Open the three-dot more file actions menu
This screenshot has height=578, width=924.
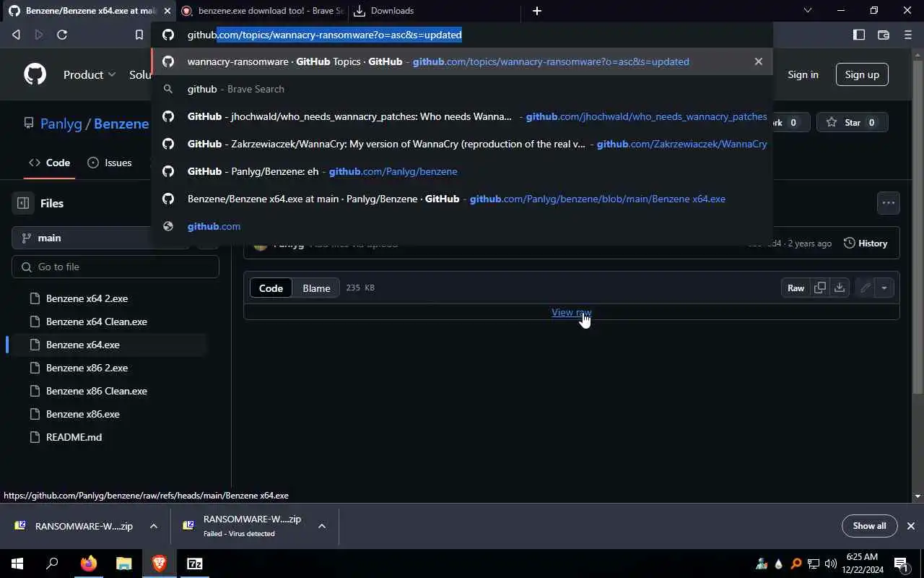pyautogui.click(x=889, y=203)
